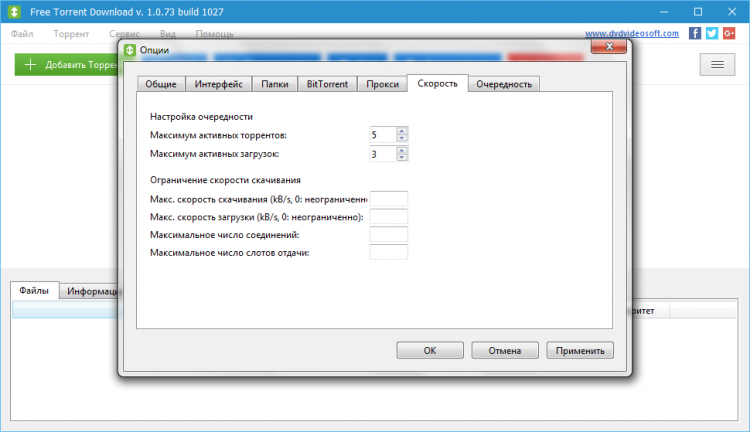This screenshot has height=432, width=750.
Task: Switch to the Интерфейс tab
Action: click(219, 84)
